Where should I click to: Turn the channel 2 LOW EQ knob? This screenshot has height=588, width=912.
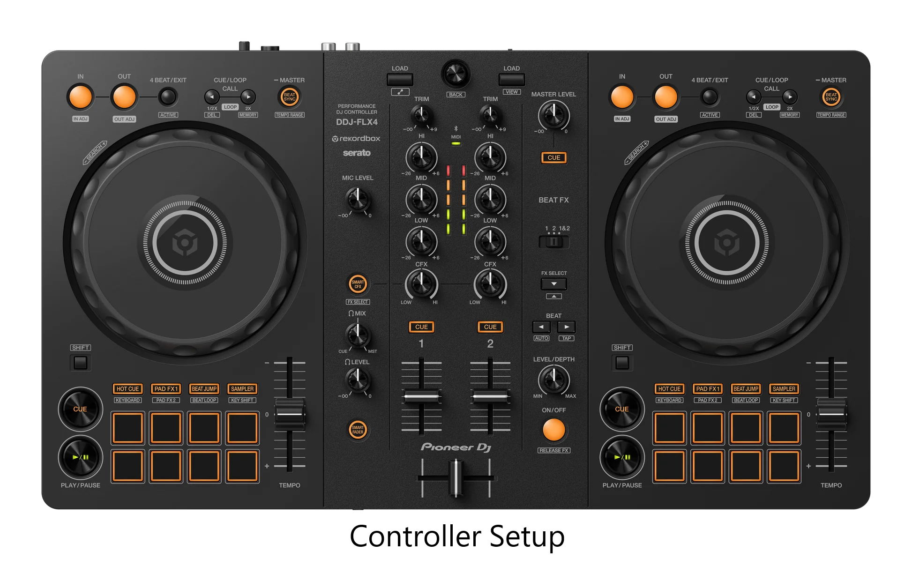tap(490, 242)
